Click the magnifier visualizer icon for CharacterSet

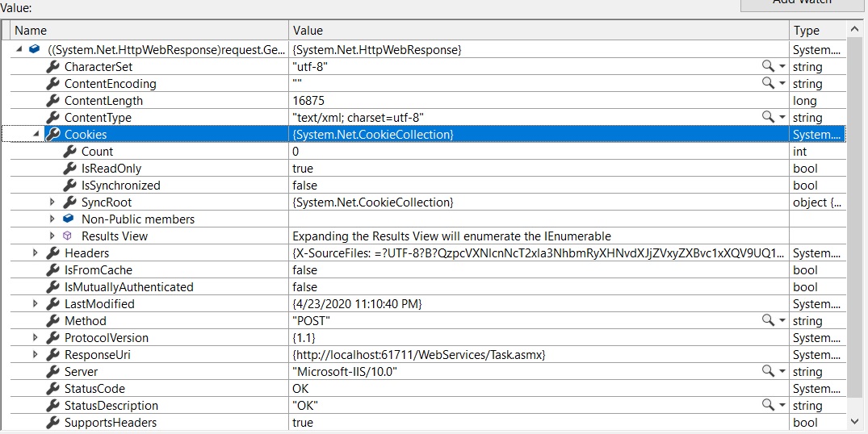point(767,67)
